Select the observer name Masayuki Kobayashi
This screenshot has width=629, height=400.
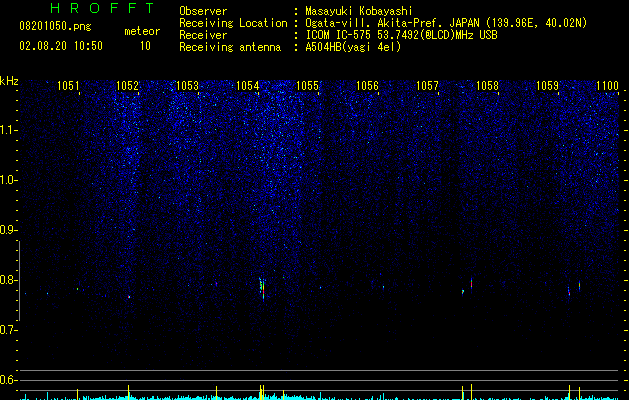(x=359, y=11)
